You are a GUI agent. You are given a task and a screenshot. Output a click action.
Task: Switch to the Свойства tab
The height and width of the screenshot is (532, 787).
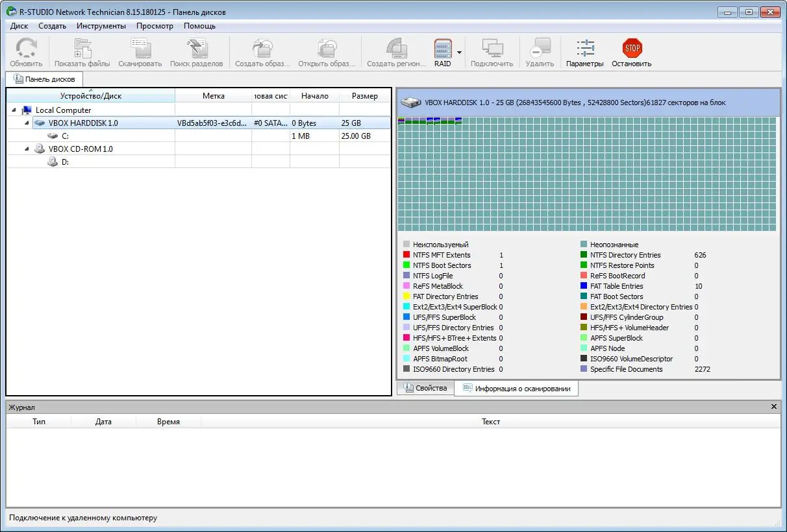tap(425, 388)
